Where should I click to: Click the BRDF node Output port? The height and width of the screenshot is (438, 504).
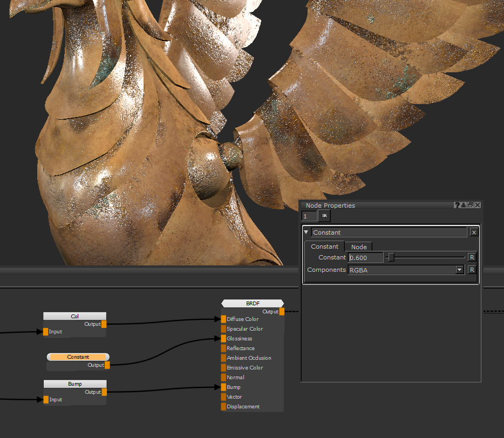pyautogui.click(x=282, y=311)
